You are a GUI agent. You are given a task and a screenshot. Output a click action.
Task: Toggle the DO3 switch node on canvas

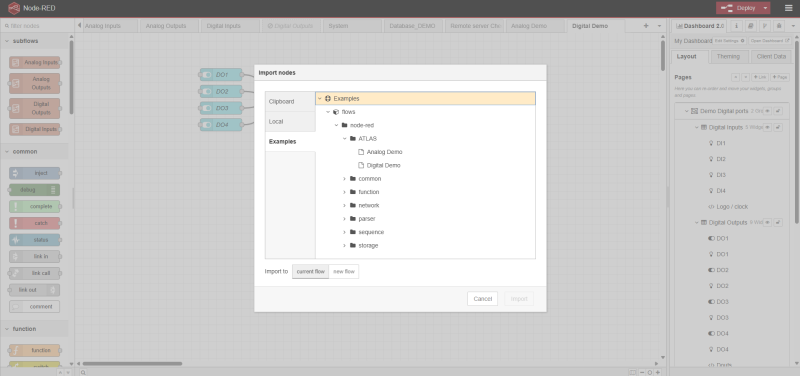tap(207, 108)
